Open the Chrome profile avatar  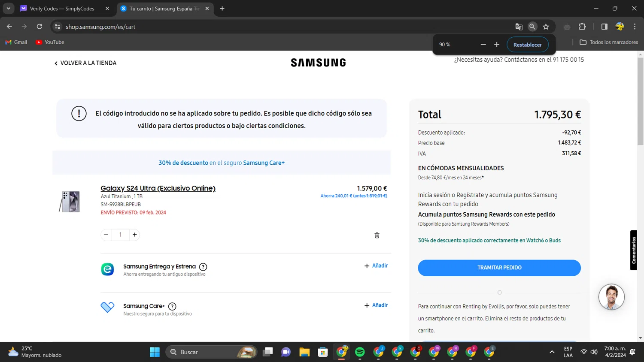pos(620,27)
